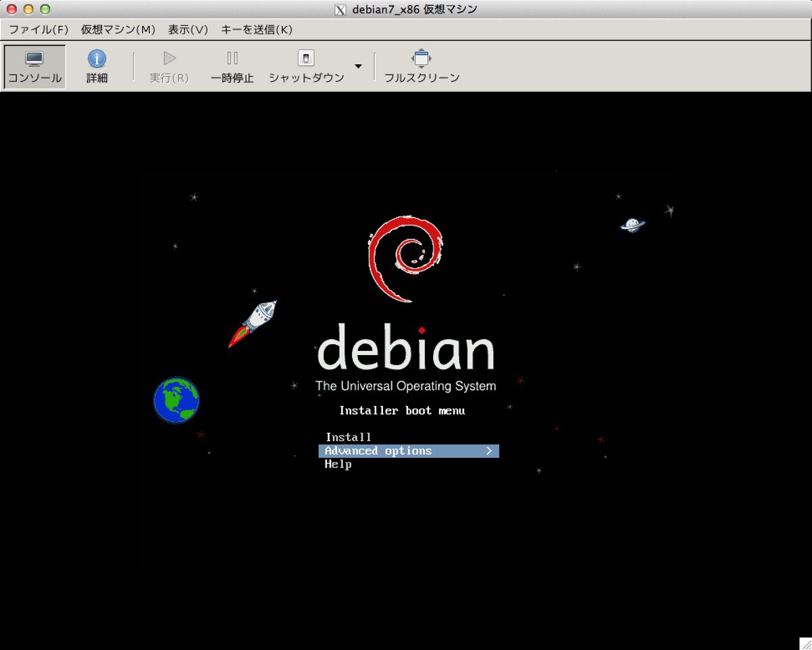Choose Advanced options boot entry
Screen dimensions: 812x650
click(x=409, y=451)
